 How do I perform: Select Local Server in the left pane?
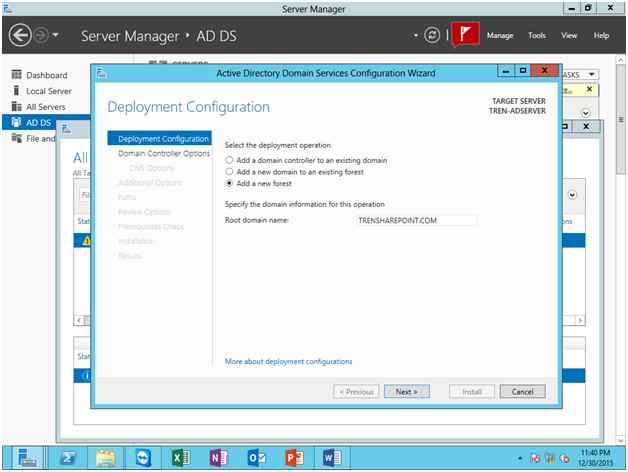(49, 91)
